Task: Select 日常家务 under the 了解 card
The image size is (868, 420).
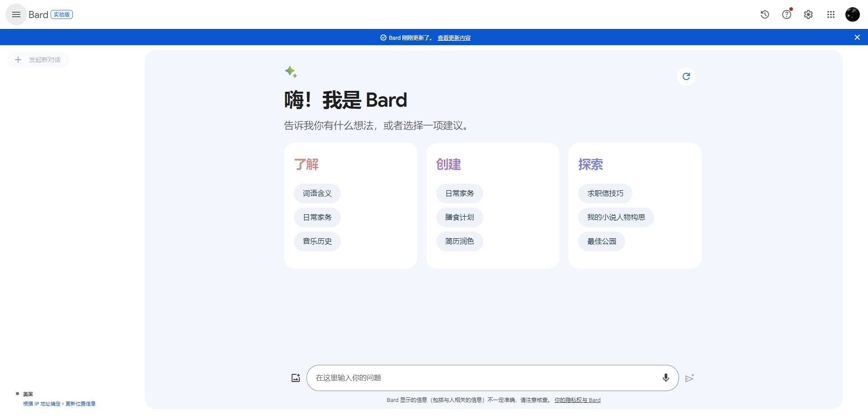Action: tap(317, 217)
